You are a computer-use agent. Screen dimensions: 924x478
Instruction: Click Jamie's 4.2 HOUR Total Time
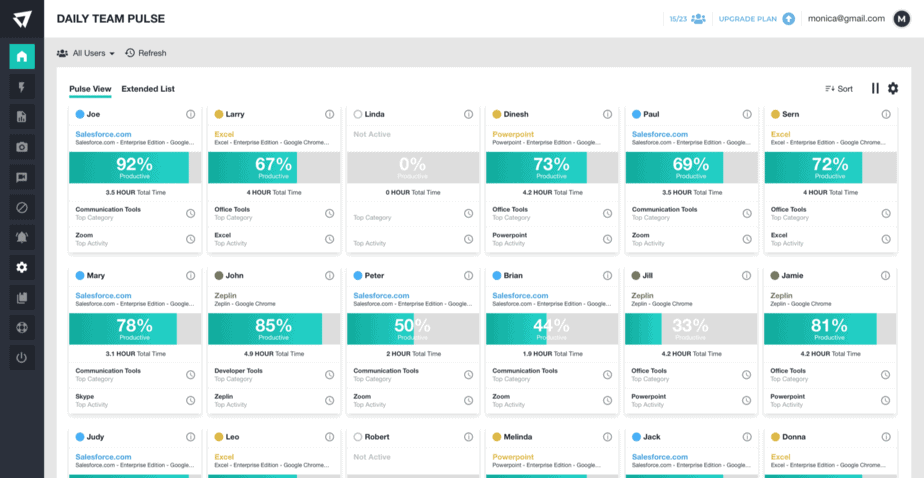830,354
